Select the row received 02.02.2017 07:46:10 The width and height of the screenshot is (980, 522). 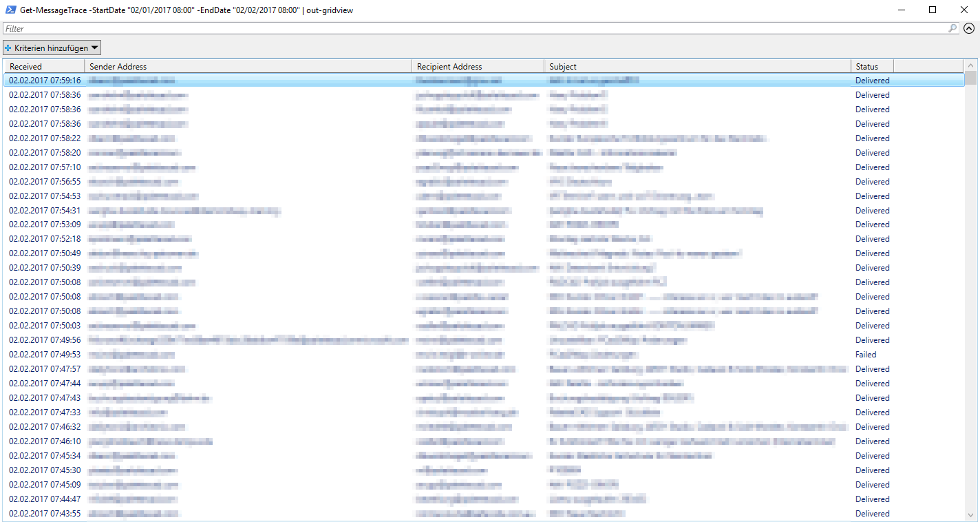coord(484,441)
